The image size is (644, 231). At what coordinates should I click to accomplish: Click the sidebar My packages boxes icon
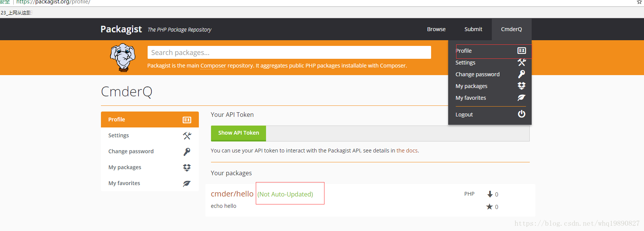pos(187,168)
